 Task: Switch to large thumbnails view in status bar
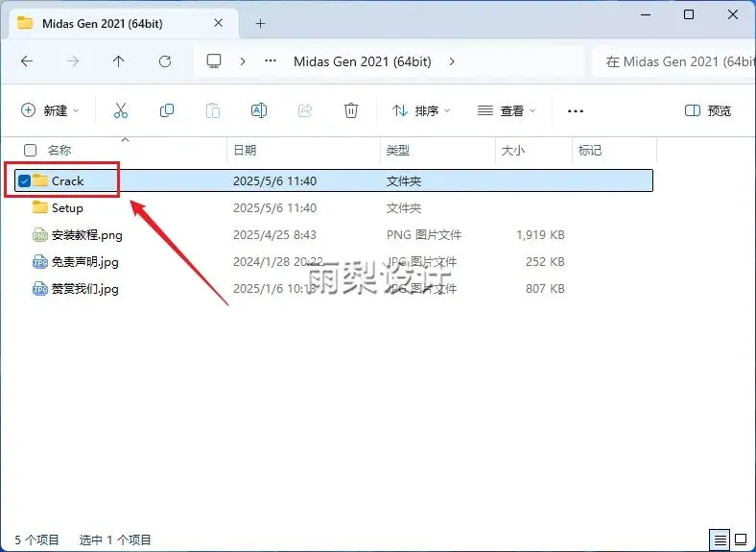pyautogui.click(x=741, y=540)
